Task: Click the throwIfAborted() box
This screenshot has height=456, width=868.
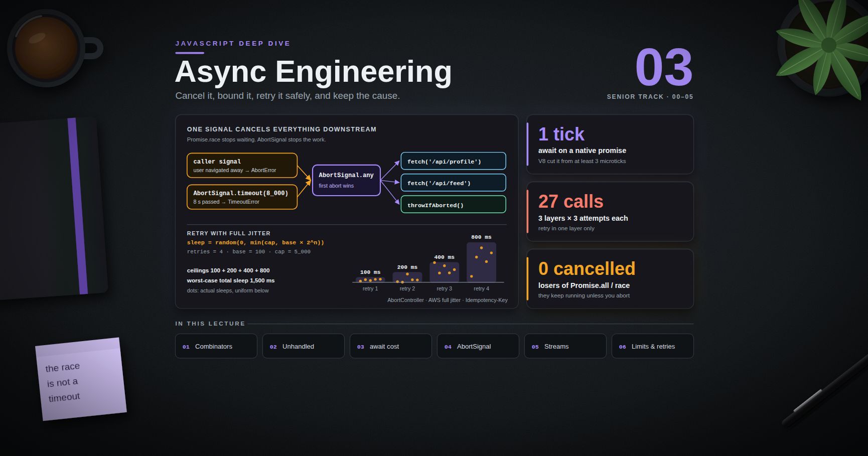Action: pos(453,204)
